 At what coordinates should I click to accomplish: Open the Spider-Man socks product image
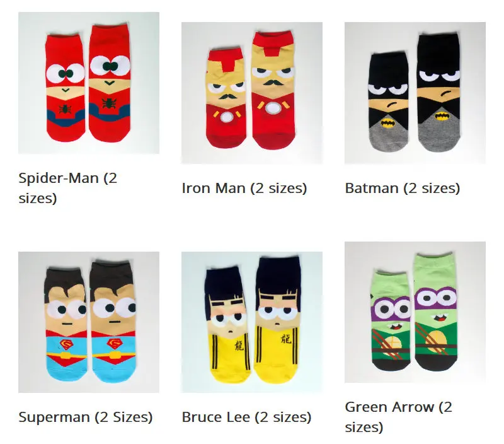pyautogui.click(x=89, y=83)
